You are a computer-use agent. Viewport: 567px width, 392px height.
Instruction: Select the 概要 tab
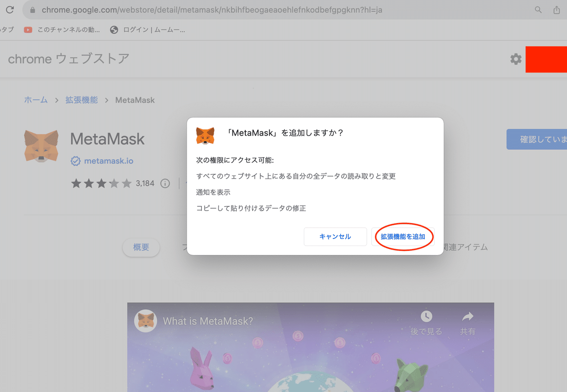141,247
